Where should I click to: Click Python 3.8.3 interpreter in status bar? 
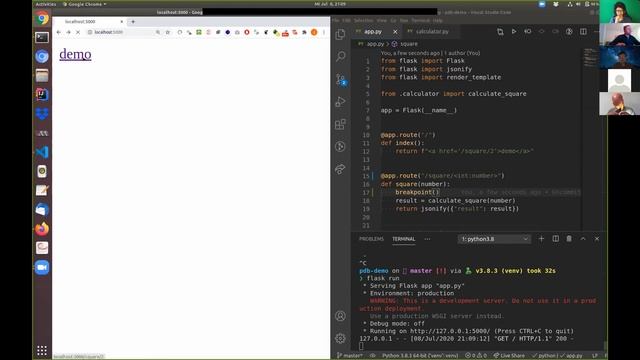click(x=420, y=356)
